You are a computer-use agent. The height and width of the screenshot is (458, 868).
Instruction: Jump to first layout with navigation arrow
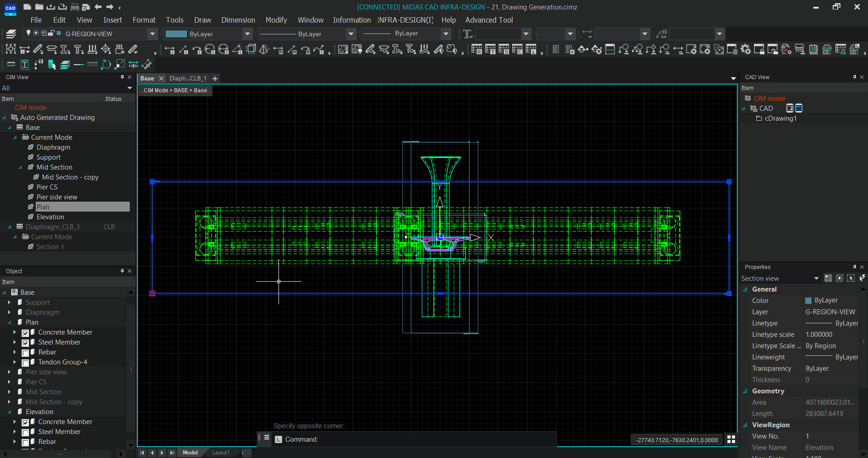click(x=142, y=453)
